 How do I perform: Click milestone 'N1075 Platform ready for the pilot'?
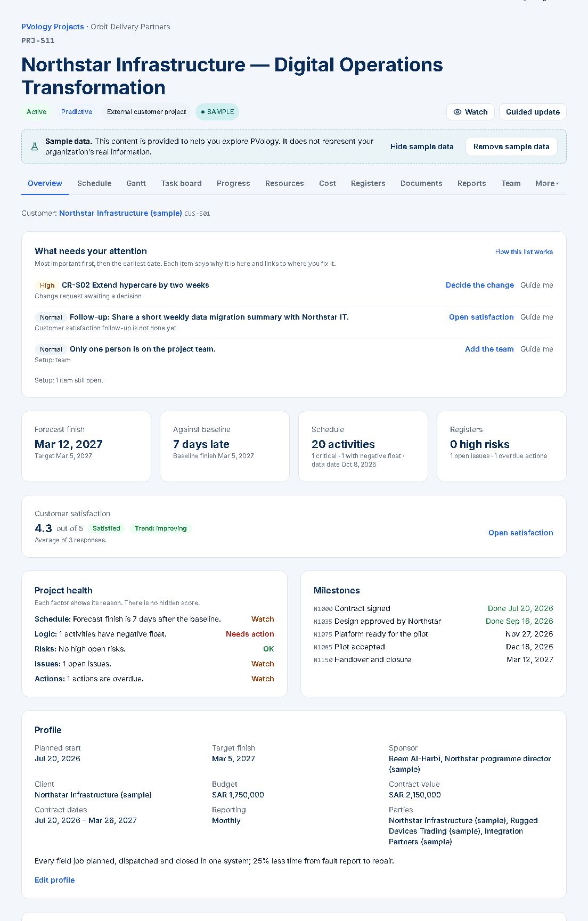tap(371, 634)
